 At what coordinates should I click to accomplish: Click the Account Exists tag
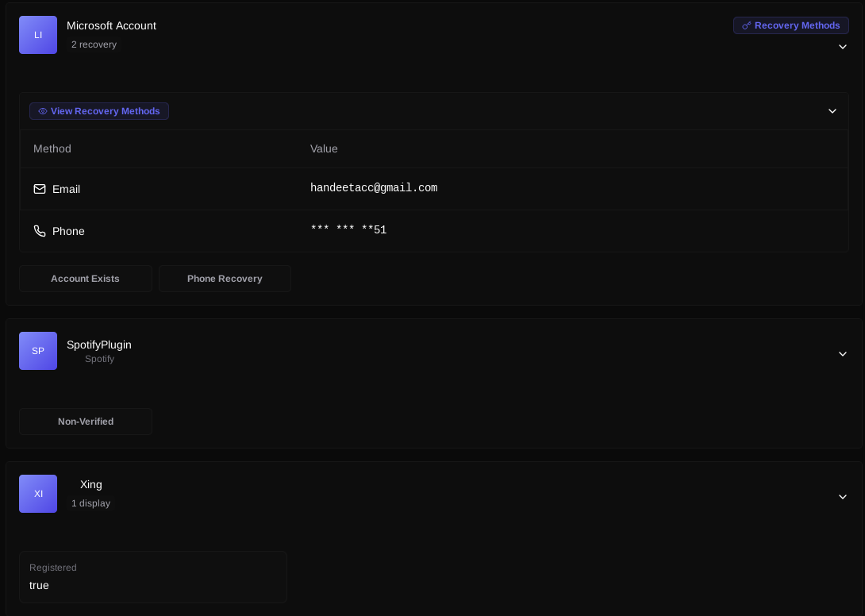86,279
